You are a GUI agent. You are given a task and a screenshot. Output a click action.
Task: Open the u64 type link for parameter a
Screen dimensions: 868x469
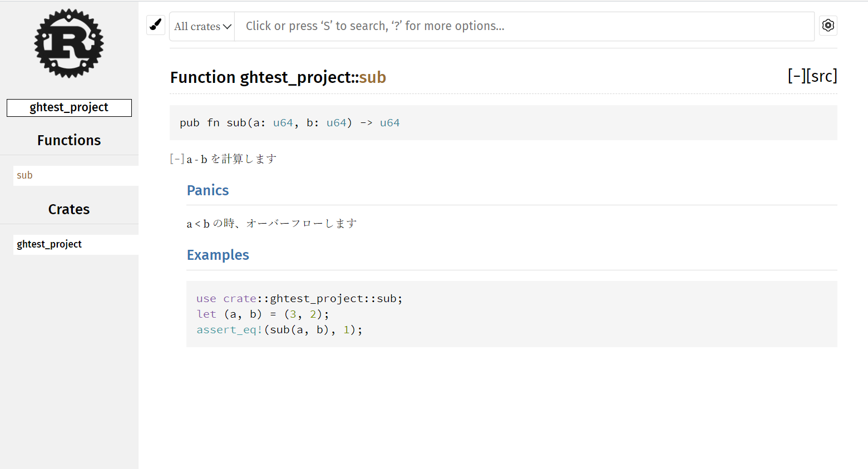click(x=283, y=122)
